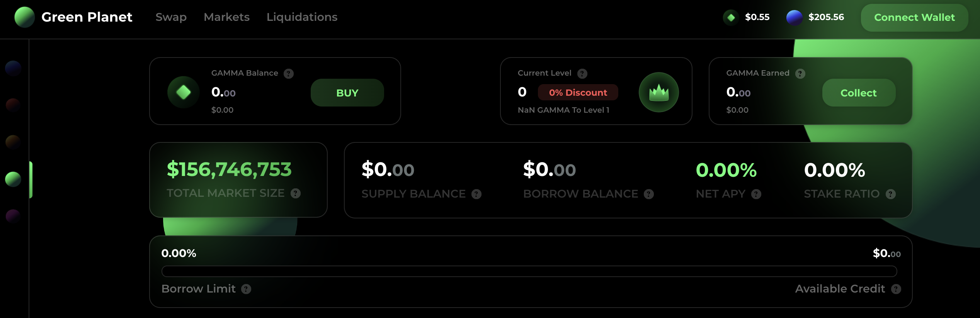The image size is (980, 318).
Task: Click the Current Level question mark
Action: [x=582, y=73]
